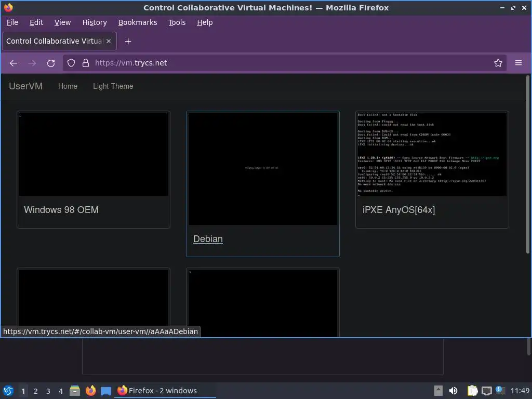This screenshot has height=399, width=532.
Task: Switch to virtual desktop 1
Action: pyautogui.click(x=23, y=391)
